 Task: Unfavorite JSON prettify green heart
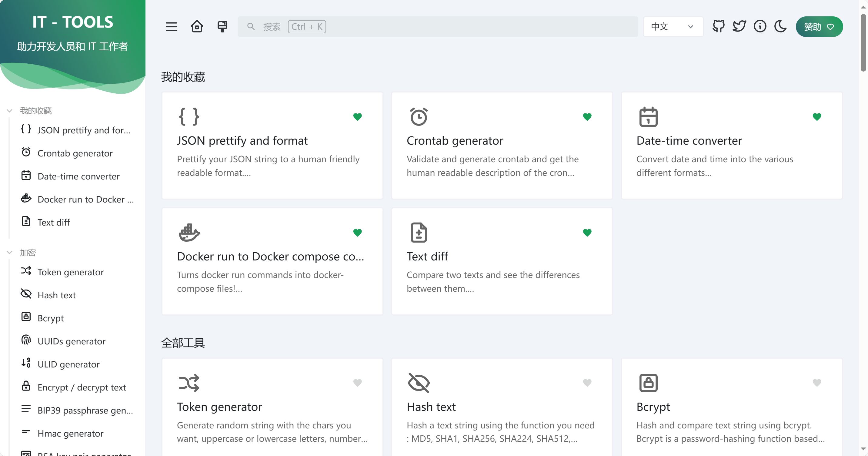[357, 117]
